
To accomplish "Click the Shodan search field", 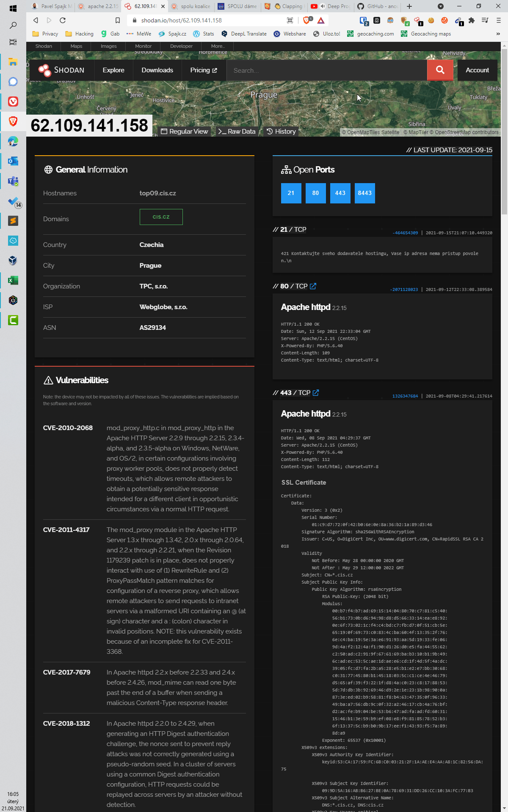I will [x=327, y=70].
